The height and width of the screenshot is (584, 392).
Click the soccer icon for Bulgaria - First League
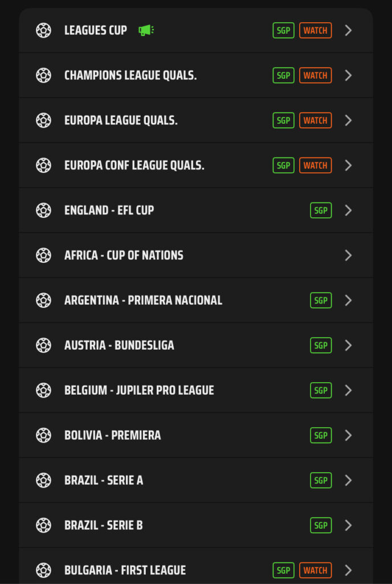(x=43, y=570)
